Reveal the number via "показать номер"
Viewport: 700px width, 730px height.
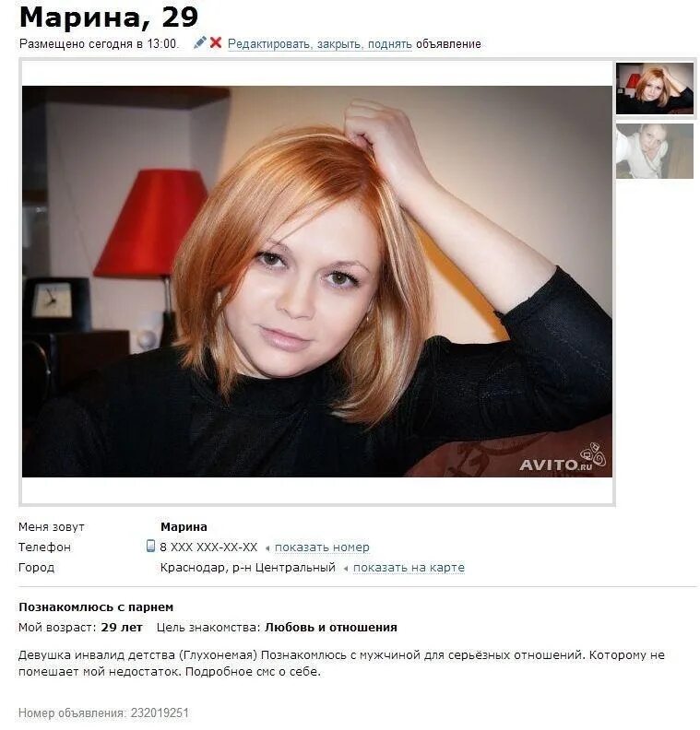tap(322, 547)
